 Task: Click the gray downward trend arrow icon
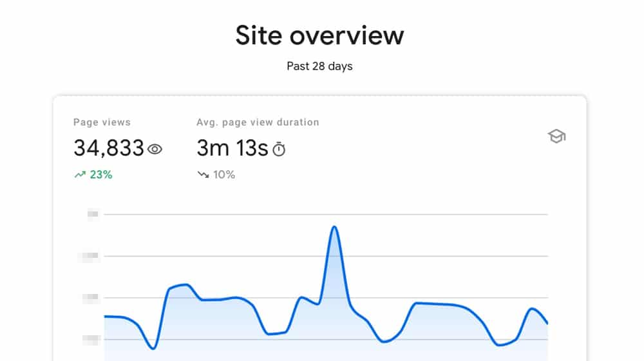(203, 174)
